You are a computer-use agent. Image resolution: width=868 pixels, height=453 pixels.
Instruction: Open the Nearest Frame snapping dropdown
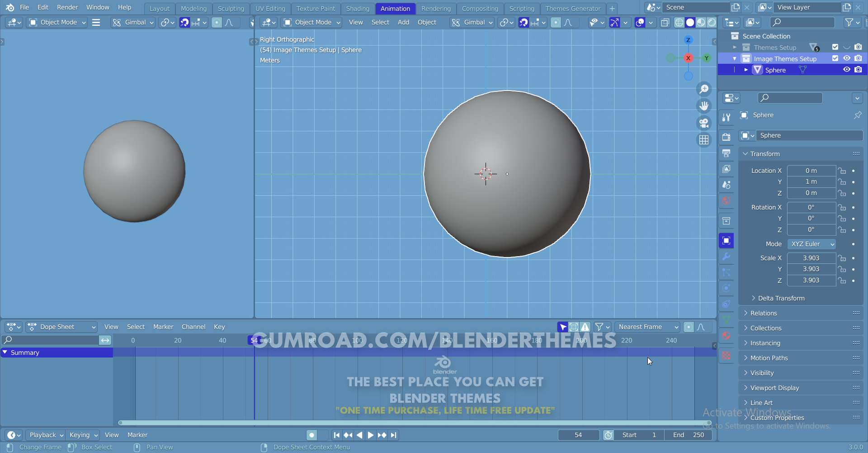point(647,327)
